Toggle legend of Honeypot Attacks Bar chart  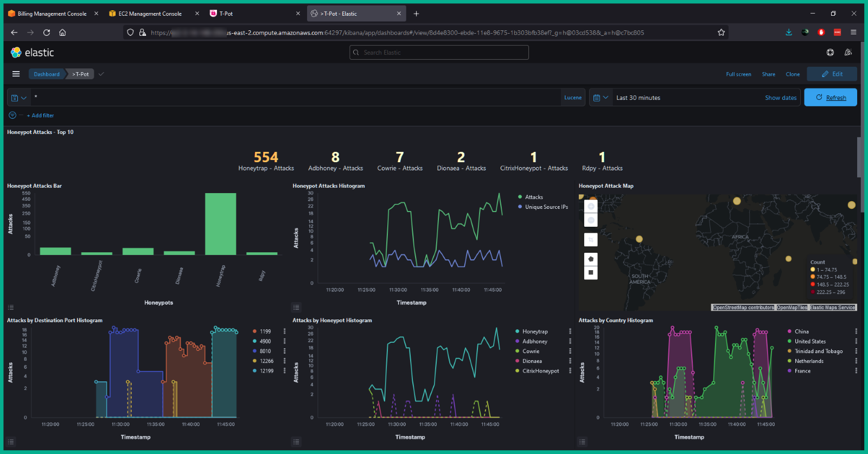pyautogui.click(x=11, y=308)
